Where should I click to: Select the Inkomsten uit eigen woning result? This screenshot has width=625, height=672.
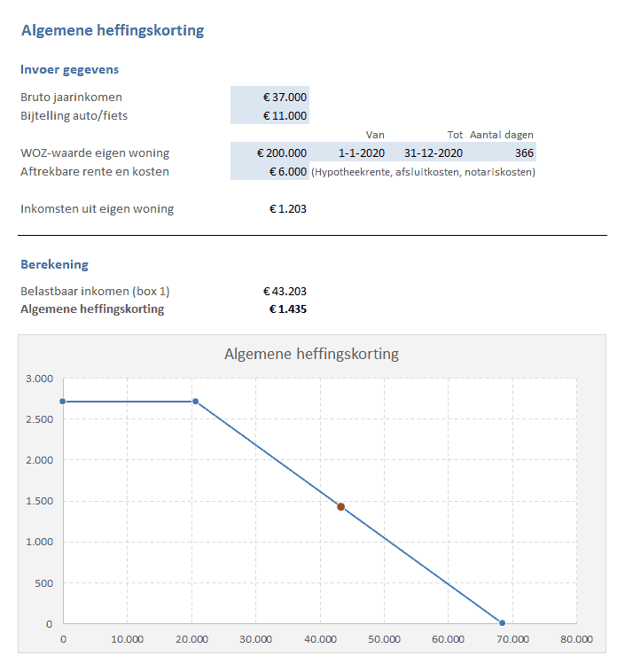pos(287,209)
